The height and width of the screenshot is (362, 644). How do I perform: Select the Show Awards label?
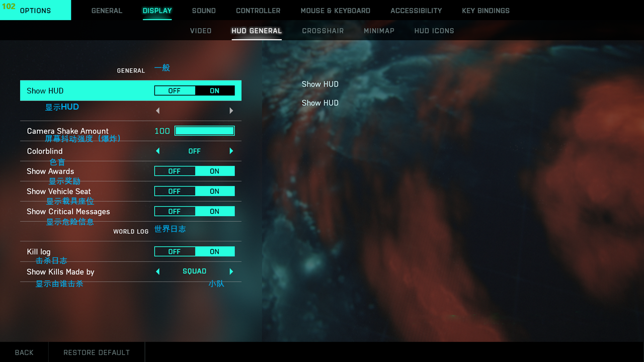[50, 171]
